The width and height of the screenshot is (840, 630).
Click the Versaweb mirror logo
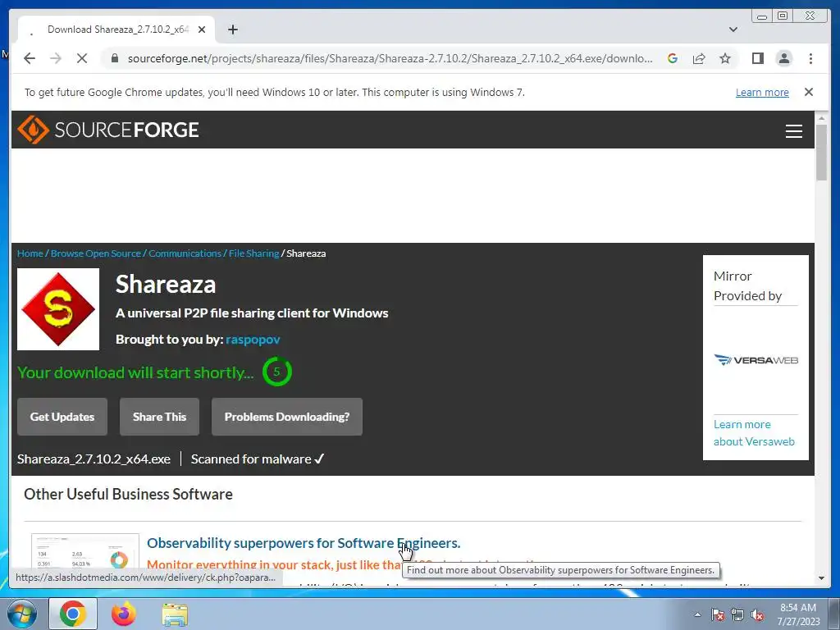point(756,360)
